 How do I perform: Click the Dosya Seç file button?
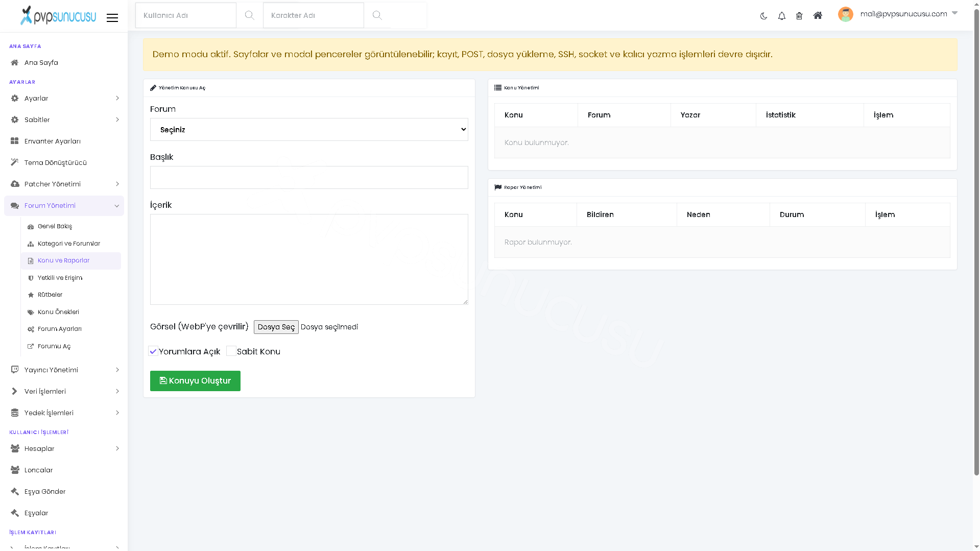276,327
